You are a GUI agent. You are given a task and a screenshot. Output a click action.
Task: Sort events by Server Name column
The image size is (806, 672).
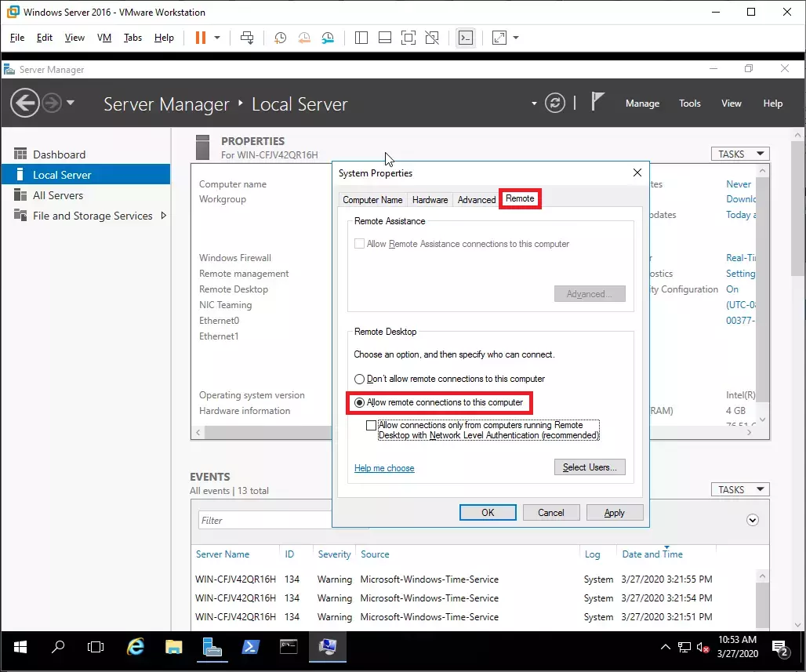(223, 554)
